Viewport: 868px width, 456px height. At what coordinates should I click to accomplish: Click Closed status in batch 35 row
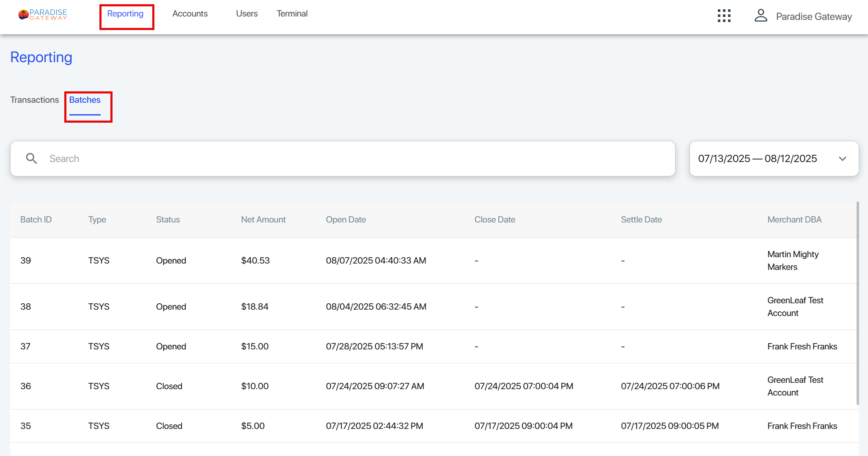pos(169,426)
